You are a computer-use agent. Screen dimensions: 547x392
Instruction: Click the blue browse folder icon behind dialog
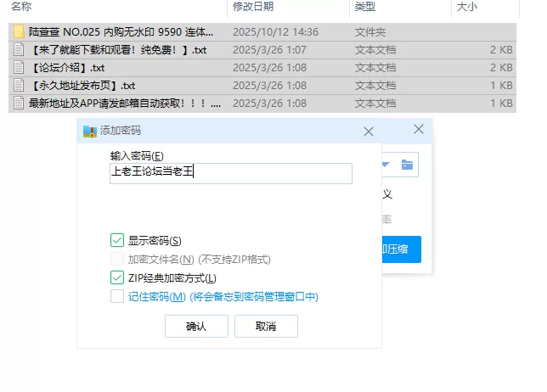(407, 165)
